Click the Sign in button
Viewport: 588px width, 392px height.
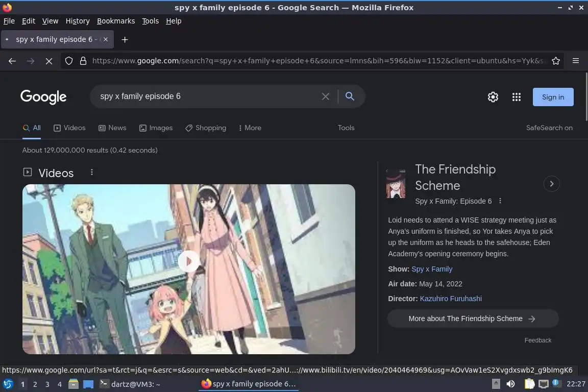pos(553,97)
